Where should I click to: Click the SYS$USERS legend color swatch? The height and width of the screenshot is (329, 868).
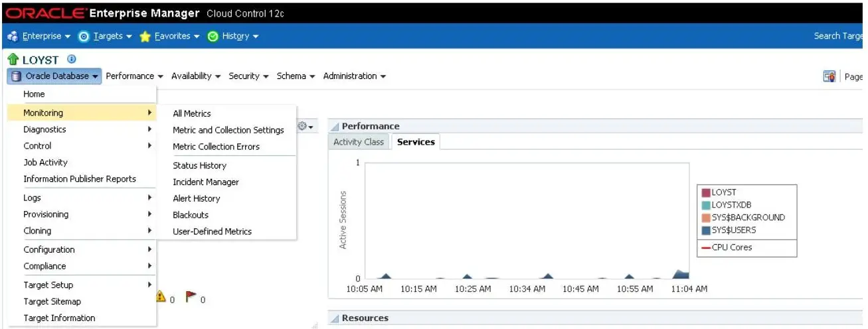click(706, 230)
